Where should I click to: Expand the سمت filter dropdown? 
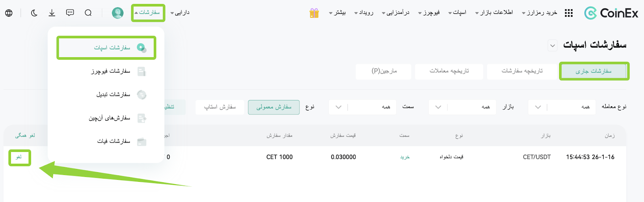[x=362, y=107]
